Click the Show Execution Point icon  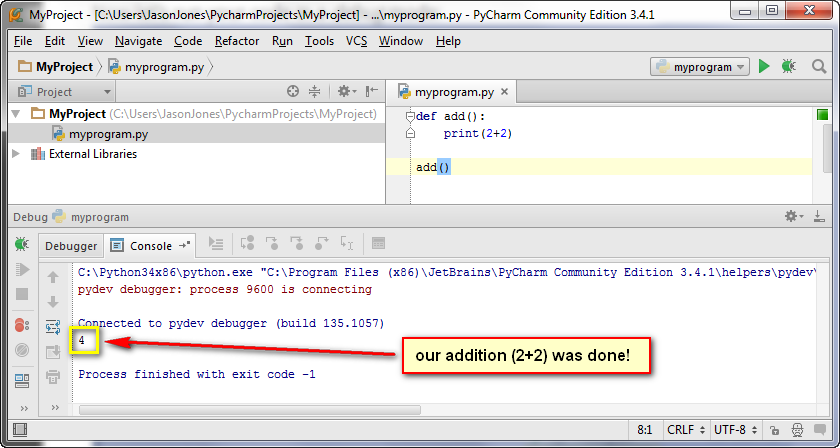(216, 244)
